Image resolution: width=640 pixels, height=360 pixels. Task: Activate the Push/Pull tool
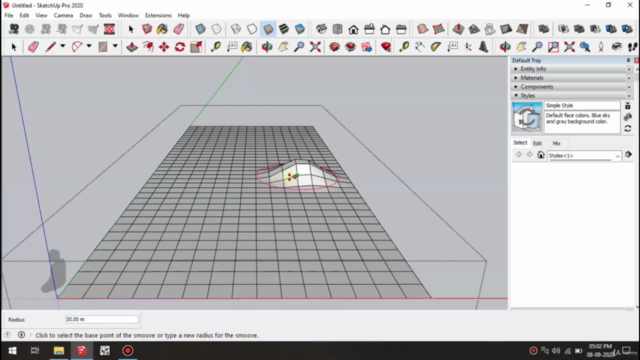132,47
